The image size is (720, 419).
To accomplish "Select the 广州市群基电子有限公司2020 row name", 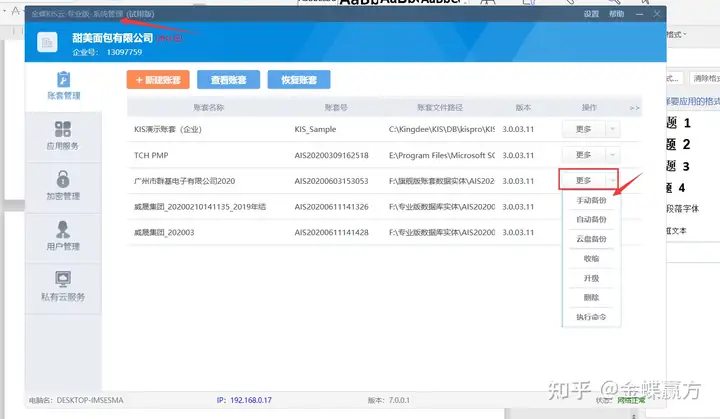I will (185, 181).
